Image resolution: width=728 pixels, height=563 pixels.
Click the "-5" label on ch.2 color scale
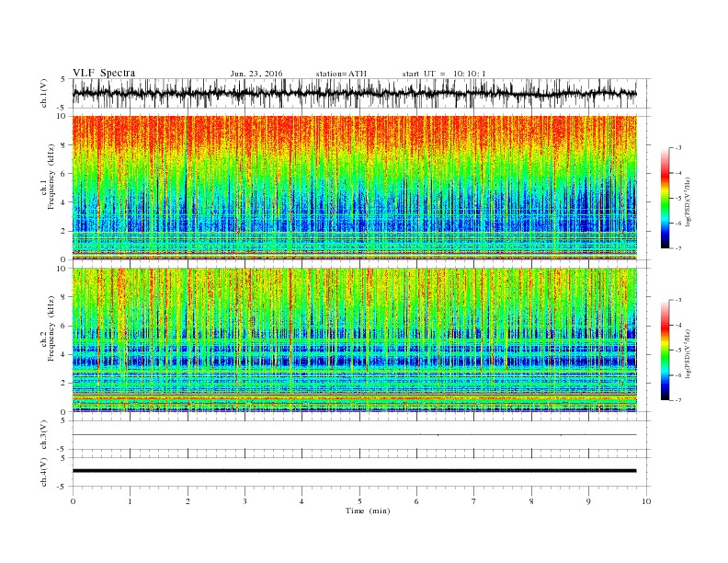click(x=678, y=350)
